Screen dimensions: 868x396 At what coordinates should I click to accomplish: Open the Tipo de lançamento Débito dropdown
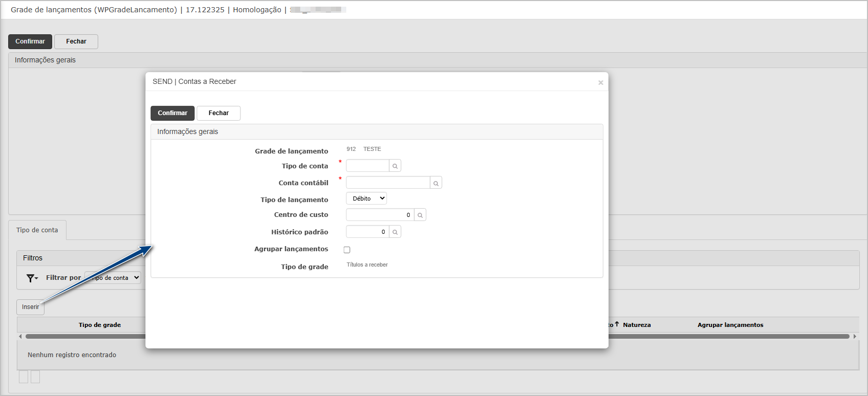(x=366, y=199)
